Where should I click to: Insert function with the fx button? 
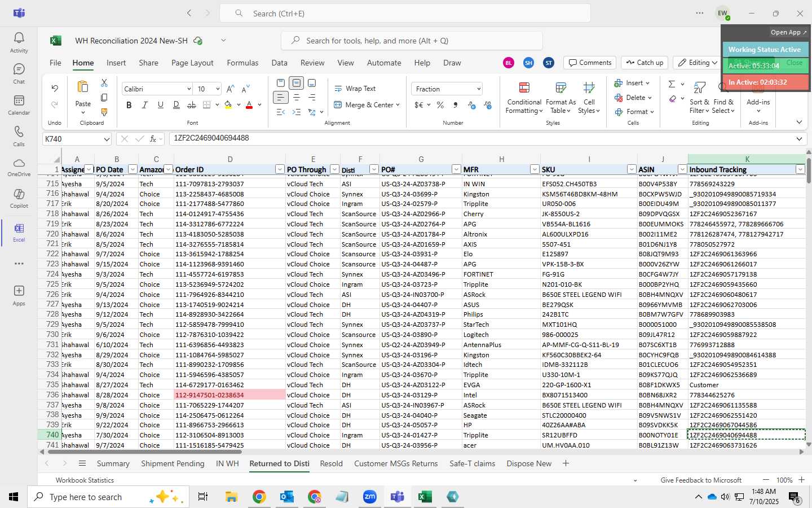point(153,139)
